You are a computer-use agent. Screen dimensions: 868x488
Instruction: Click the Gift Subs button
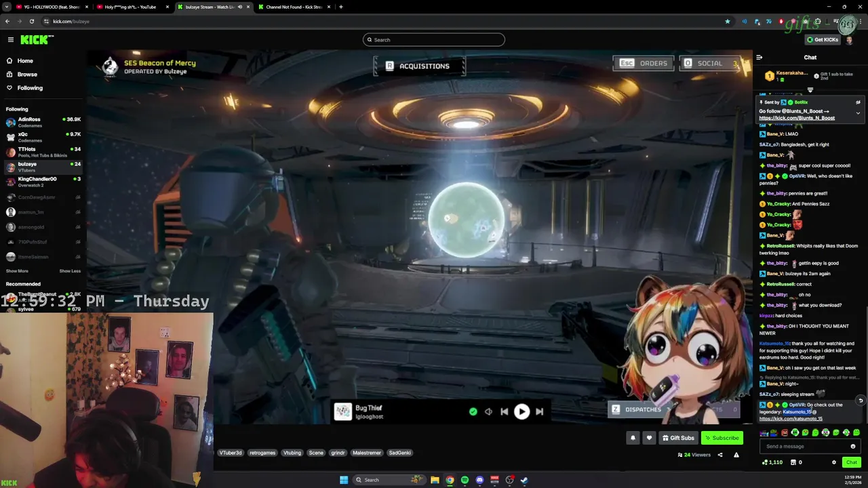(x=678, y=438)
